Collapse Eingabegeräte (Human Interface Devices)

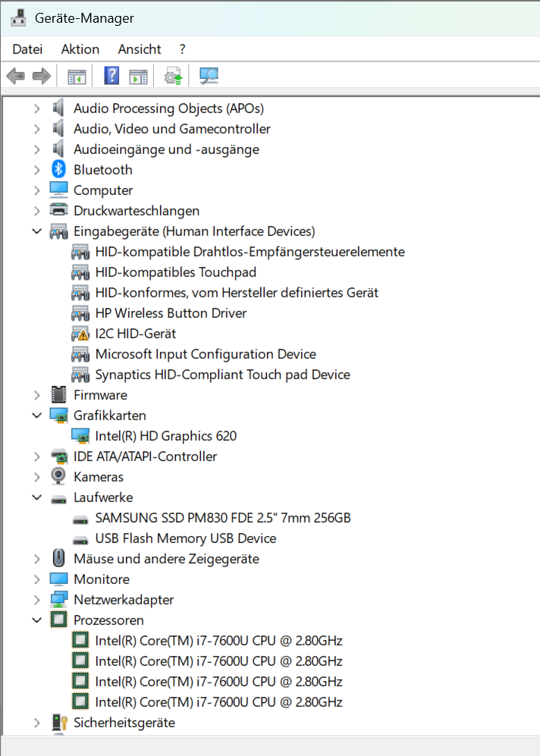click(36, 231)
